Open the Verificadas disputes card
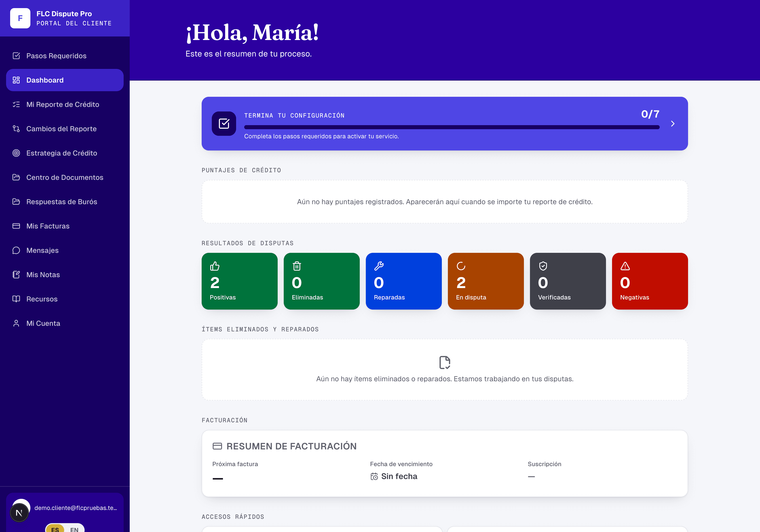 [x=568, y=281]
